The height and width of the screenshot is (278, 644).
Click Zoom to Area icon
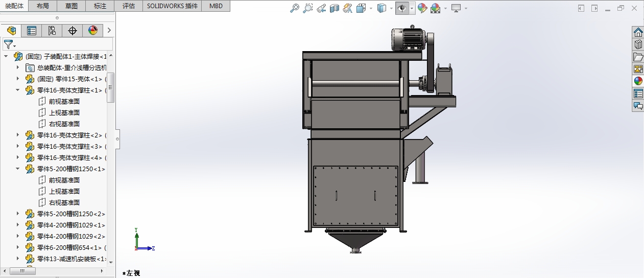pos(307,8)
